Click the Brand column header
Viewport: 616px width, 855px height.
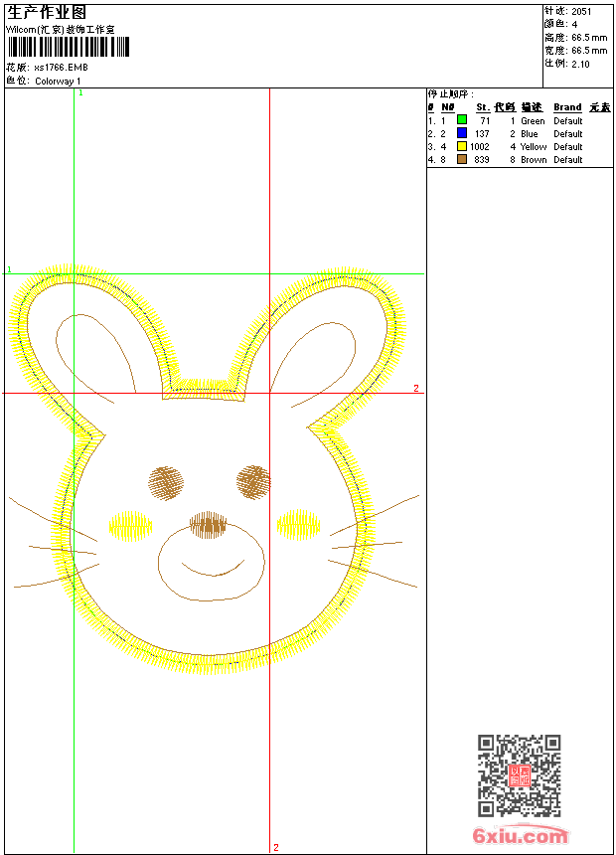[567, 107]
